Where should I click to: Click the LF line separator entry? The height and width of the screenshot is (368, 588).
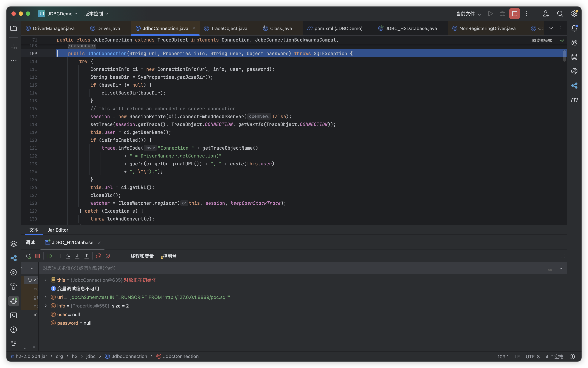[517, 357]
